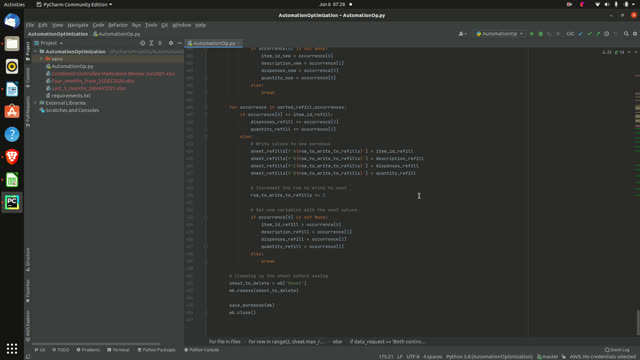Open Help icon in the dock
The image size is (640, 360).
pos(12,134)
